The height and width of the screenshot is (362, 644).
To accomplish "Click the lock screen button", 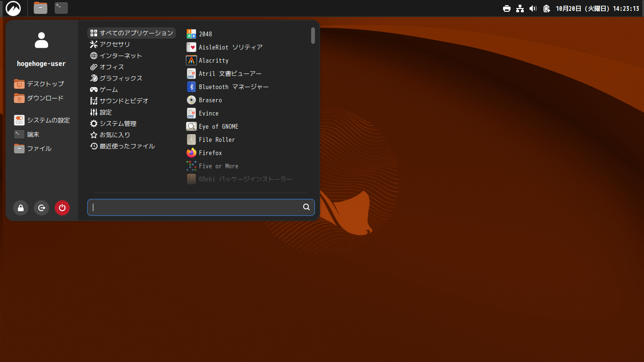I will coord(21,208).
